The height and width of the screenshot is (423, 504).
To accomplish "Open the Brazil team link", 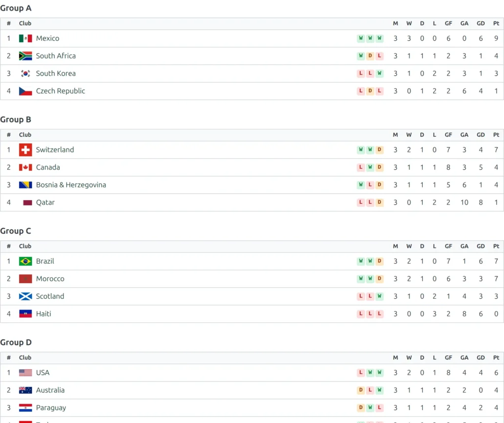I will pos(45,262).
